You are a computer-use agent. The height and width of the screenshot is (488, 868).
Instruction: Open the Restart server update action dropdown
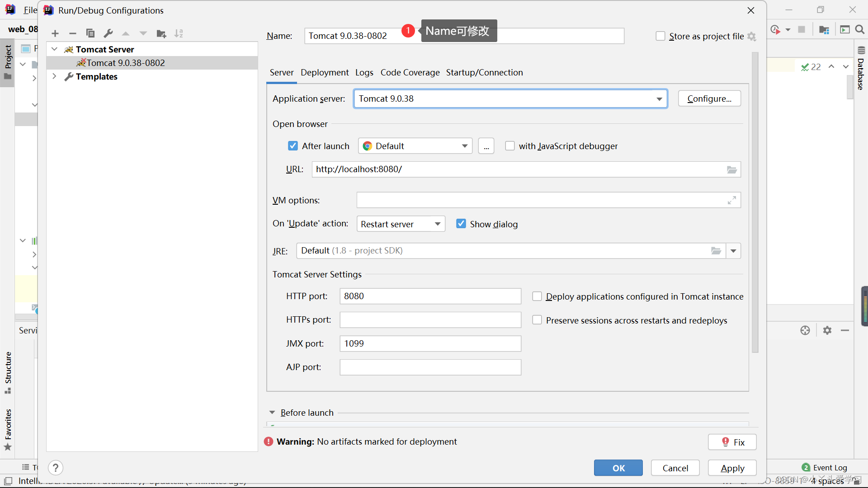coord(401,224)
